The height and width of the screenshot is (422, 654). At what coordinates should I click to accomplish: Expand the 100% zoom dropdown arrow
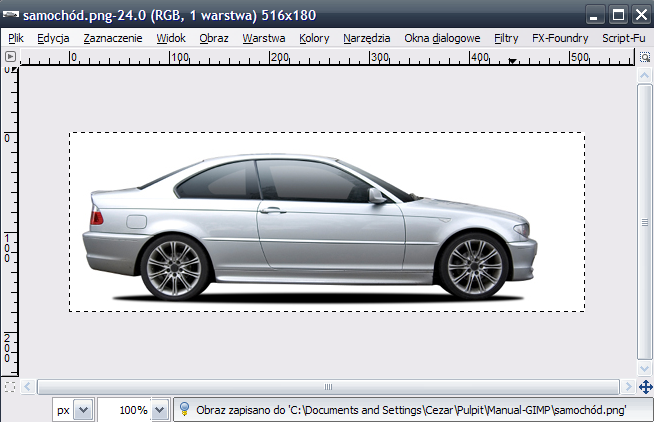coord(160,410)
